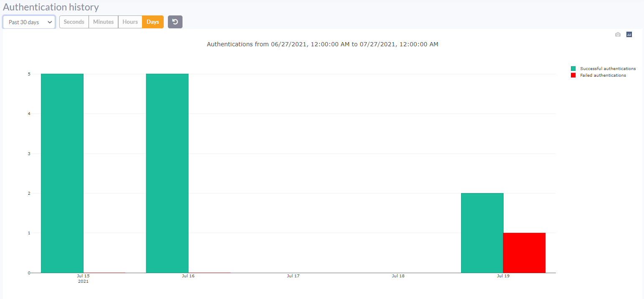This screenshot has height=299, width=644.
Task: Open the chart in Plotly chart studio
Action: pyautogui.click(x=629, y=35)
